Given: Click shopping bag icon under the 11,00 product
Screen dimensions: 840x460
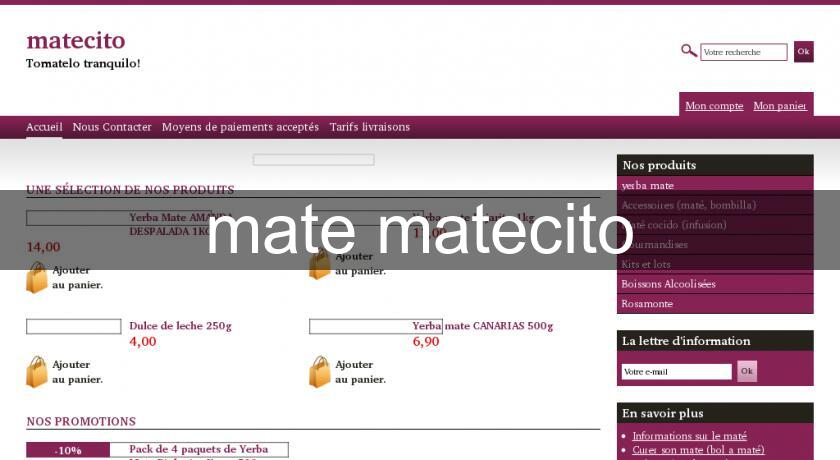Looking at the screenshot, I should point(320,266).
